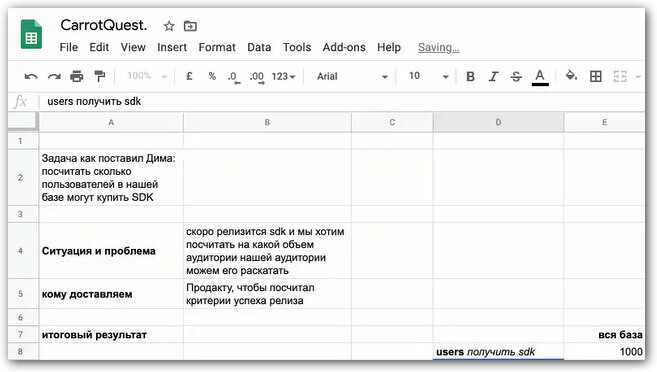Image resolution: width=657 pixels, height=372 pixels.
Task: Format as currency with pound icon
Action: click(x=189, y=76)
